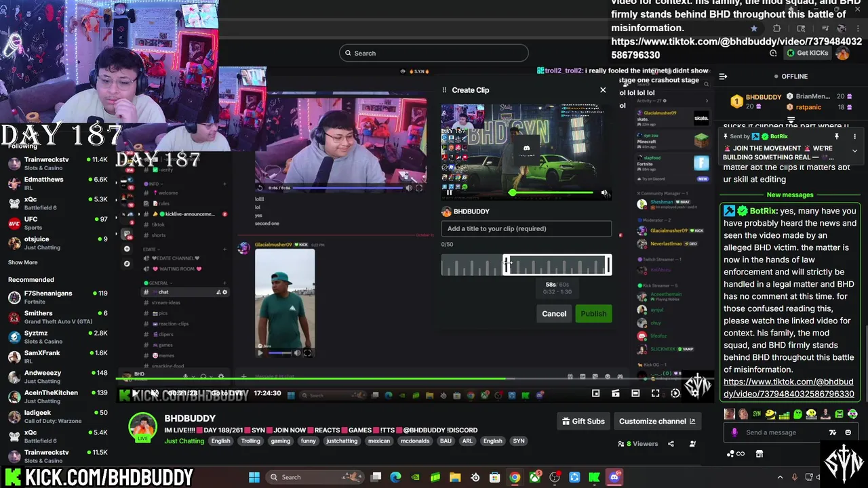Select the SYN emote in quick emotes
868x488 pixels.
tap(757, 414)
